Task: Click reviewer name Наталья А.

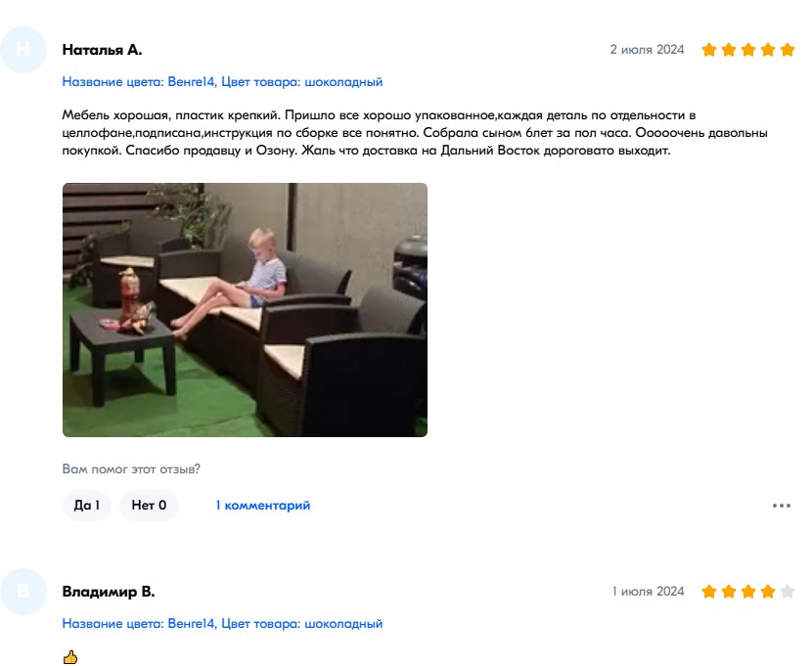Action: click(x=102, y=50)
